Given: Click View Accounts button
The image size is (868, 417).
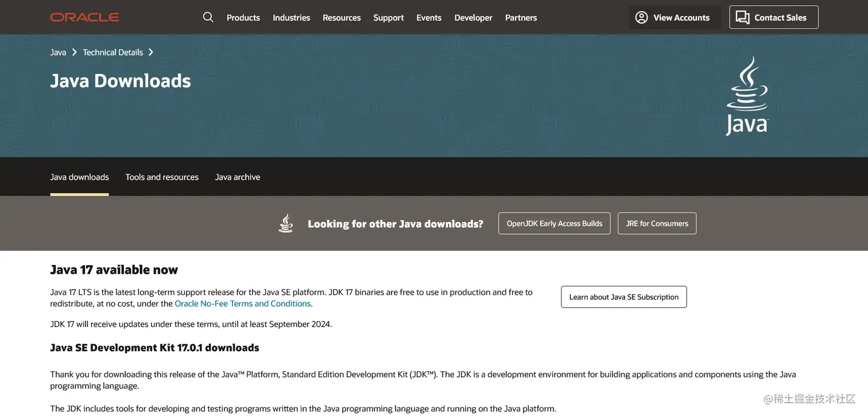Looking at the screenshot, I should point(675,17).
